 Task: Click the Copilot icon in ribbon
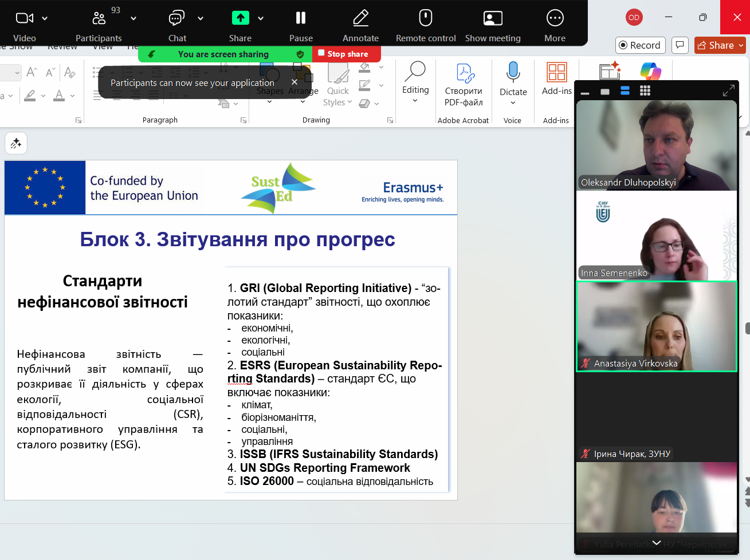click(x=650, y=72)
